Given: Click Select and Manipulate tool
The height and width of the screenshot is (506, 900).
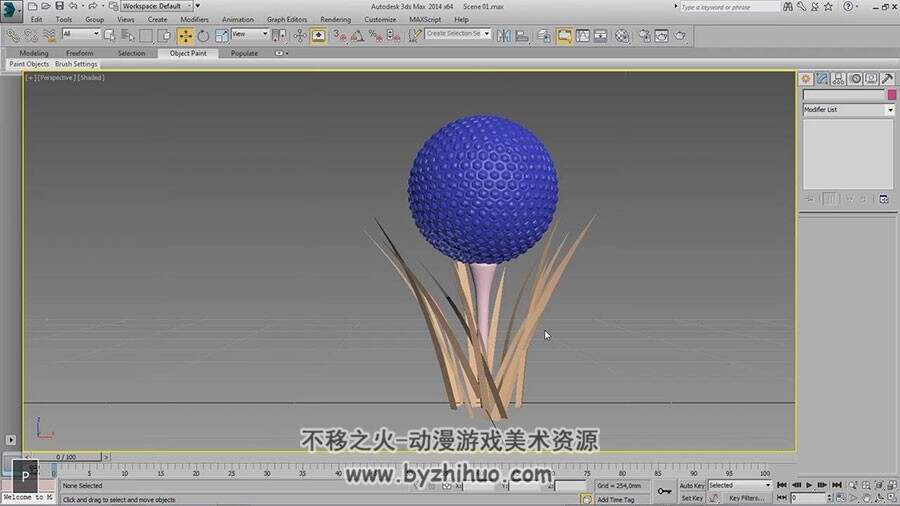Looking at the screenshot, I should tap(300, 36).
